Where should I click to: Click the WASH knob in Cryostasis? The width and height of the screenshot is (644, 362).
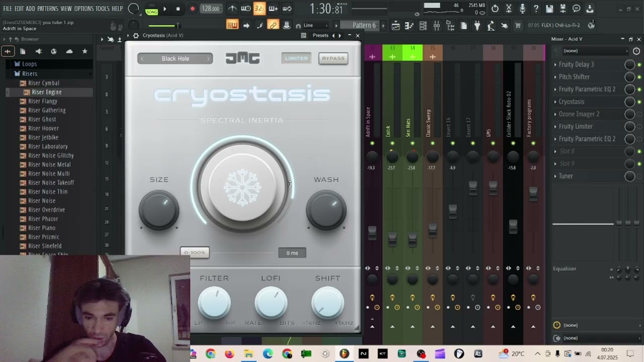326,211
